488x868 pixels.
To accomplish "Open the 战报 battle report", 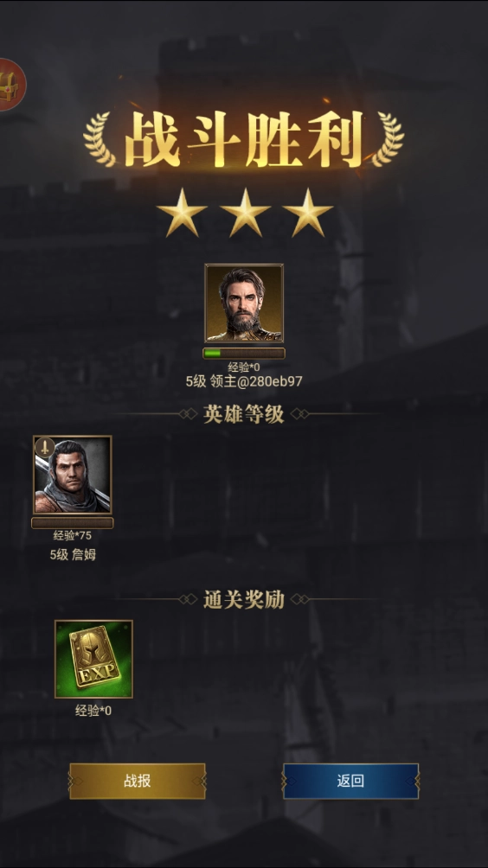I will click(x=138, y=781).
